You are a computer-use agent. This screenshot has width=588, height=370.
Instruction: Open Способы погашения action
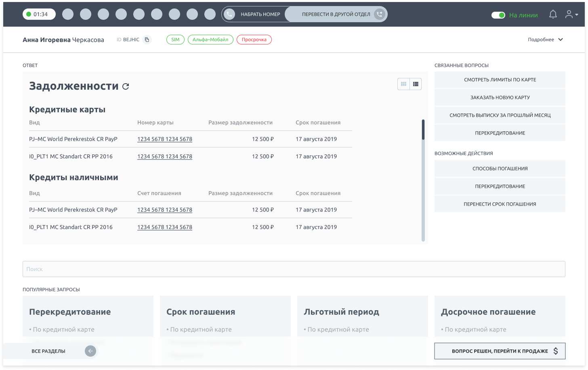[500, 168]
